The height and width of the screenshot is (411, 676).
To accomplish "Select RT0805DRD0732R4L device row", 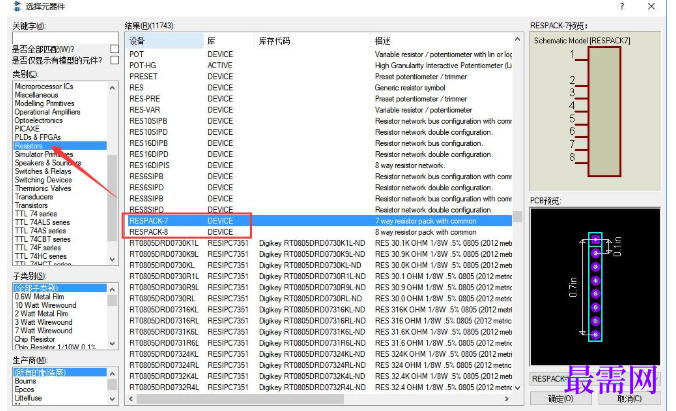I will pyautogui.click(x=319, y=387).
